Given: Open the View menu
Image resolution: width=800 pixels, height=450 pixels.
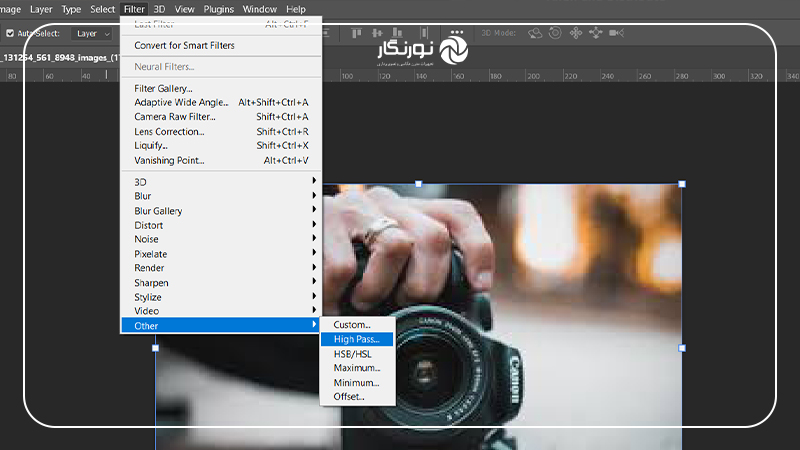Looking at the screenshot, I should (184, 9).
